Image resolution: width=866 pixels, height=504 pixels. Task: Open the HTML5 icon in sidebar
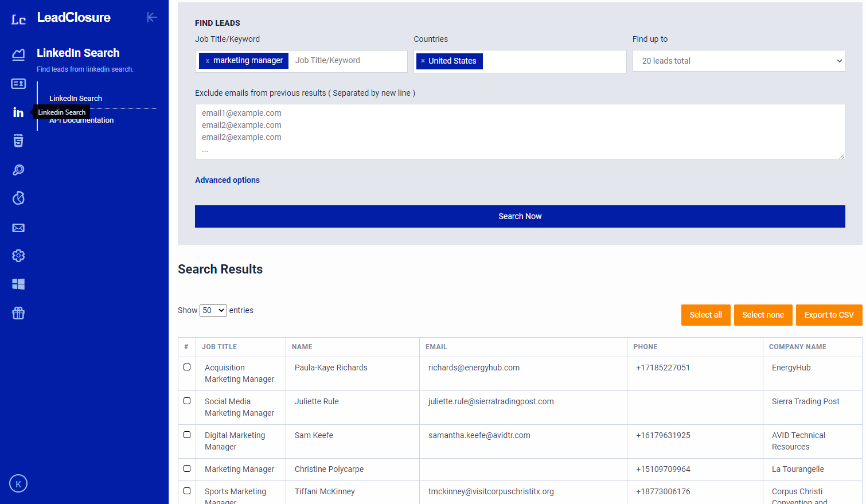pos(18,140)
